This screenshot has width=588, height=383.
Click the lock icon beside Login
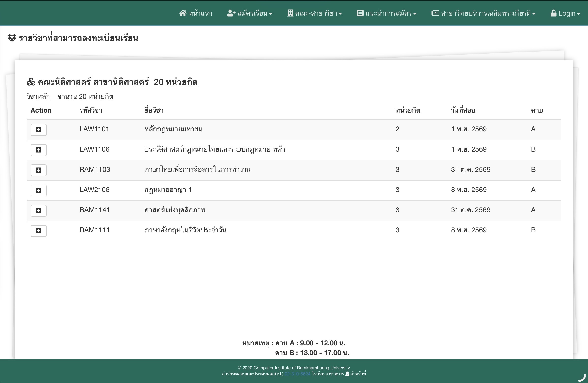coord(553,13)
